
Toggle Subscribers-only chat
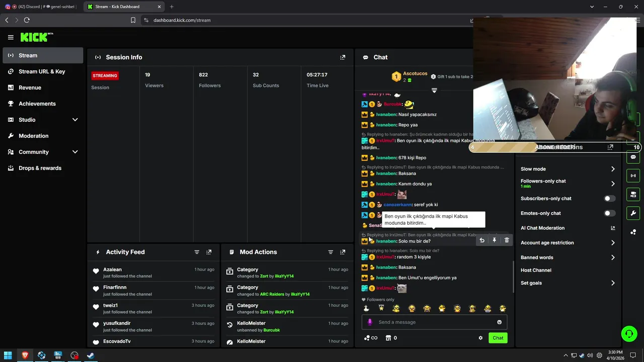[x=610, y=199]
